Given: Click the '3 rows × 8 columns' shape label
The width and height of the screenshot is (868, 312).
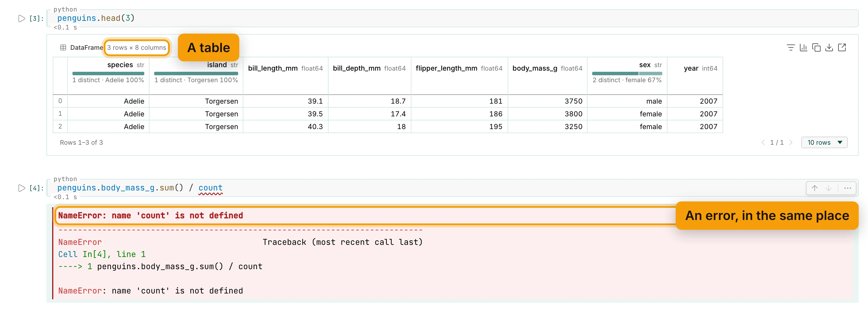Looking at the screenshot, I should pos(136,47).
